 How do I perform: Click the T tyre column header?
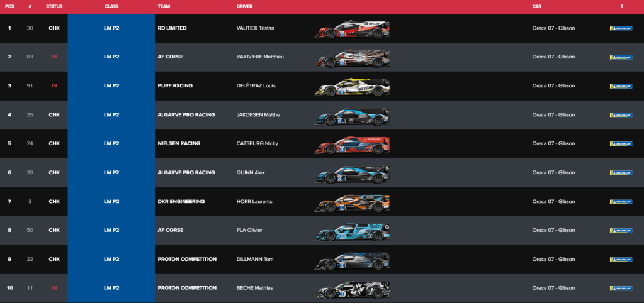pos(622,6)
